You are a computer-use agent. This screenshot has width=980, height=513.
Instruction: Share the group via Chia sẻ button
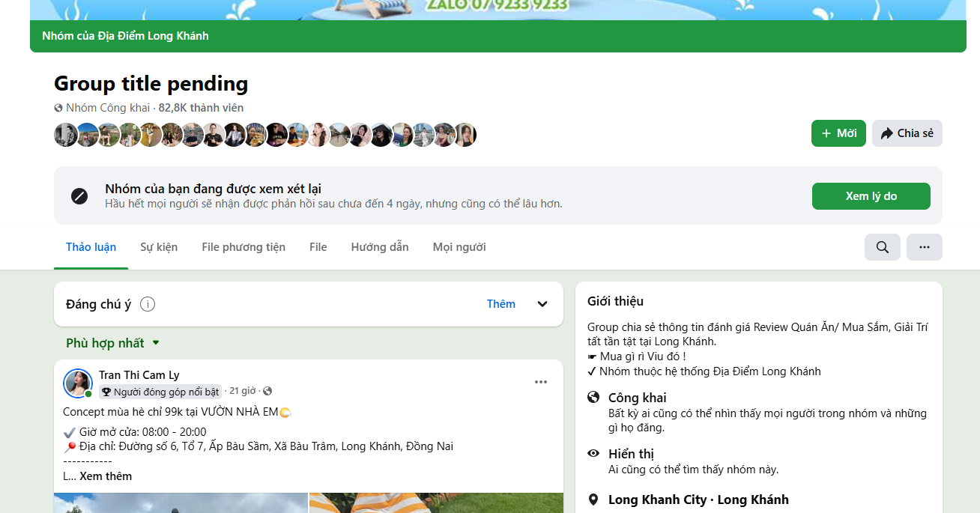[x=907, y=133]
